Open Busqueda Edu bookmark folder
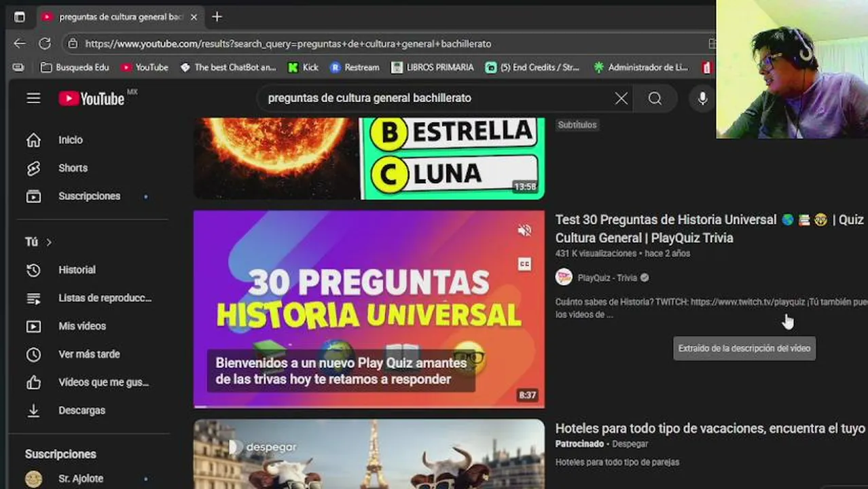The width and height of the screenshot is (868, 489). (x=75, y=67)
